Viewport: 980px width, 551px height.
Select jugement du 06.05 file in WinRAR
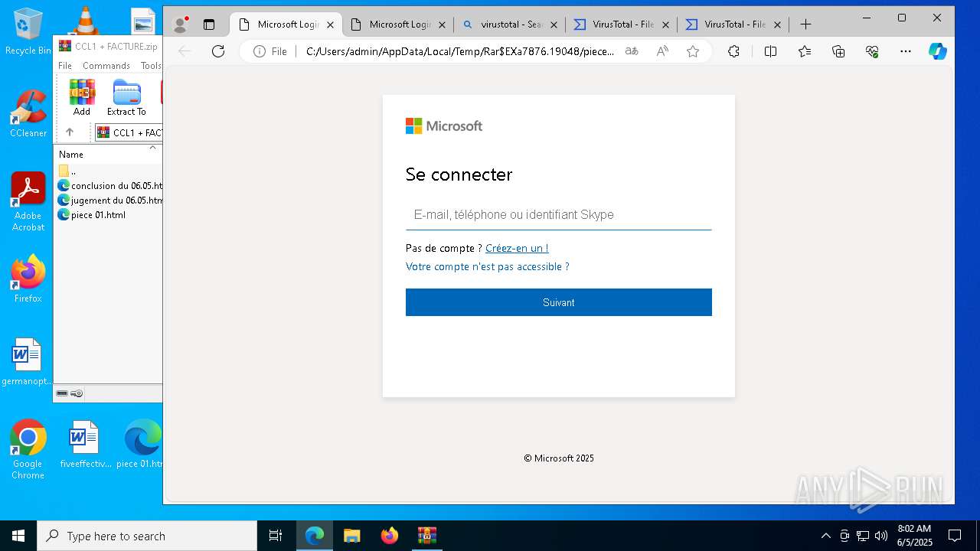tap(110, 200)
